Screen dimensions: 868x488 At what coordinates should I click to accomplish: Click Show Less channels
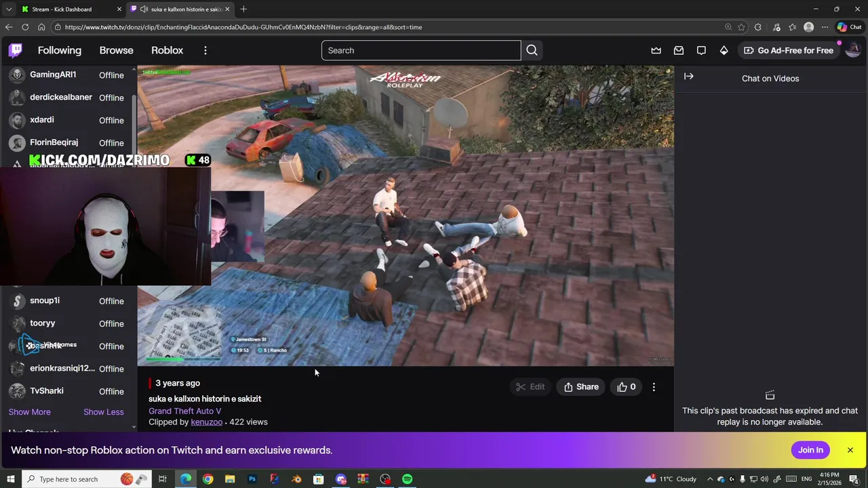103,412
